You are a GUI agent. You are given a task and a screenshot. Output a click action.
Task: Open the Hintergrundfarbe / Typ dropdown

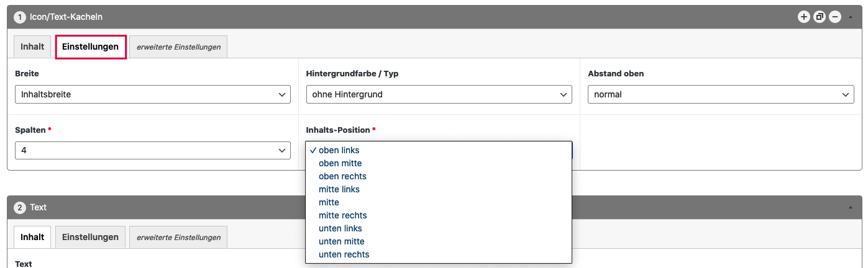[439, 94]
